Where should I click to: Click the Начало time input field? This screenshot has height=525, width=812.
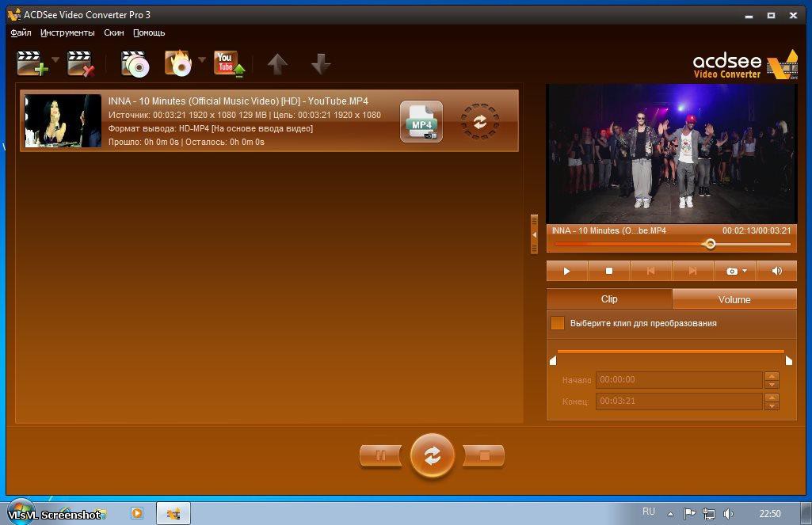(x=679, y=379)
